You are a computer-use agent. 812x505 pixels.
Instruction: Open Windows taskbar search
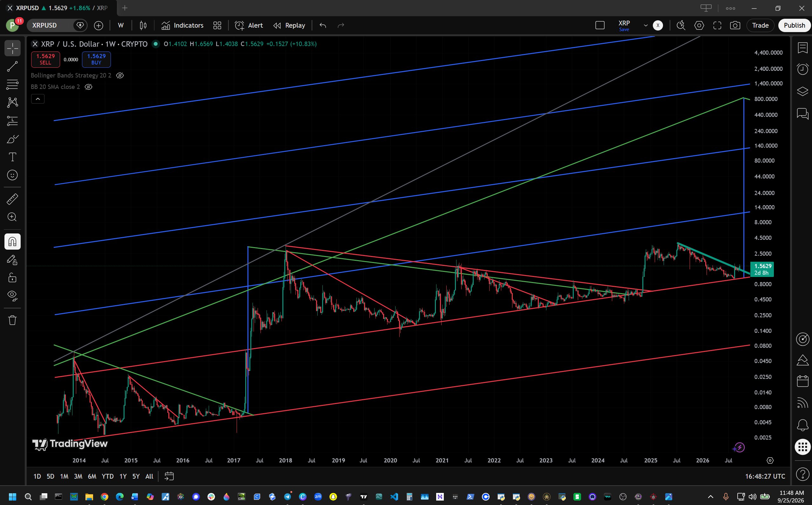point(28,497)
